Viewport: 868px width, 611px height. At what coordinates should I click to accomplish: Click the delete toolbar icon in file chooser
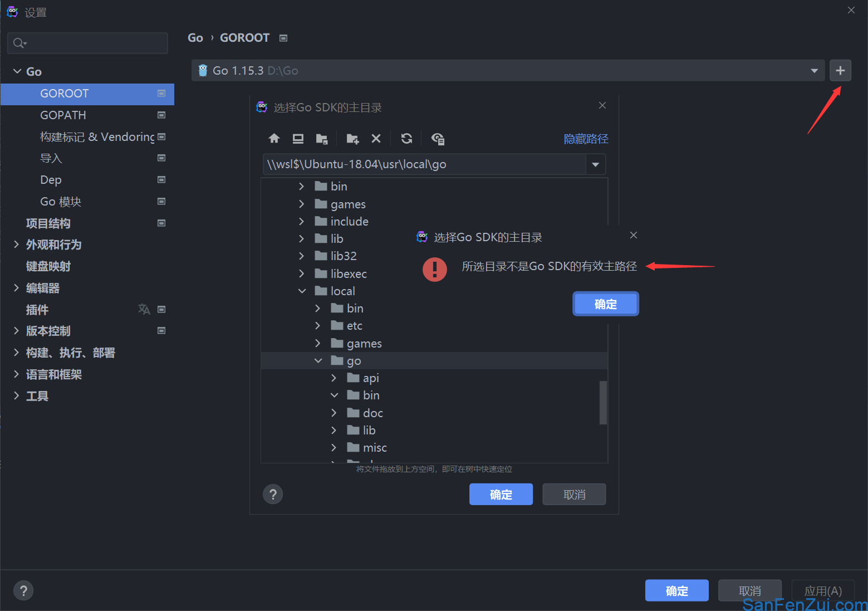[x=376, y=139]
